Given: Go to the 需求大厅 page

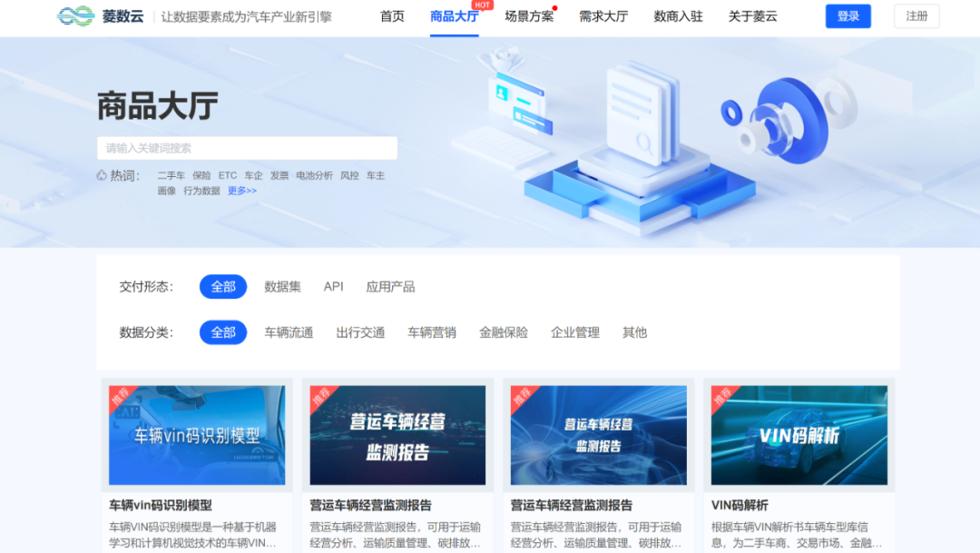Looking at the screenshot, I should pyautogui.click(x=603, y=16).
